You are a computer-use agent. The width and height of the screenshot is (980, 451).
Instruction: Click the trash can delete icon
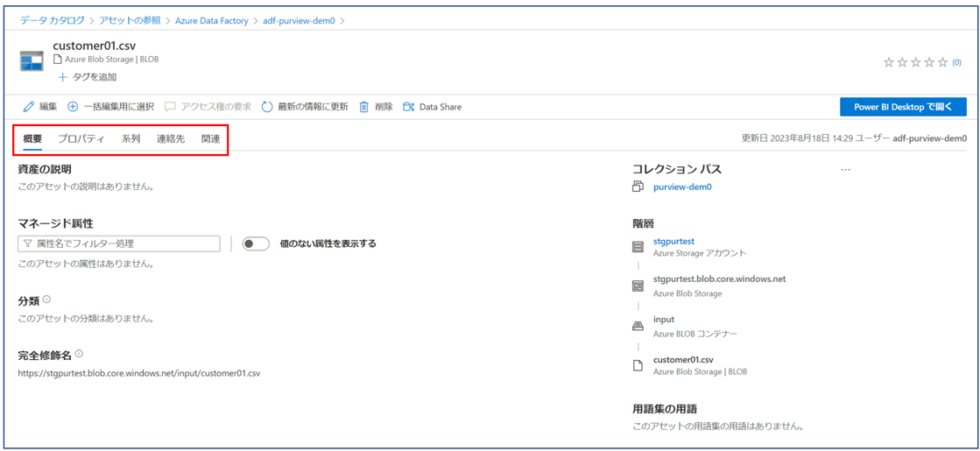click(x=363, y=107)
